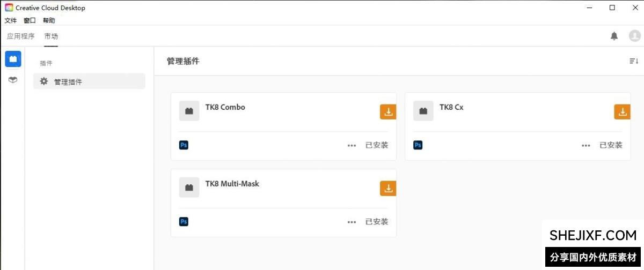Click the TK8 Combo plugin thumbnail
This screenshot has height=270, width=644.
tap(189, 111)
